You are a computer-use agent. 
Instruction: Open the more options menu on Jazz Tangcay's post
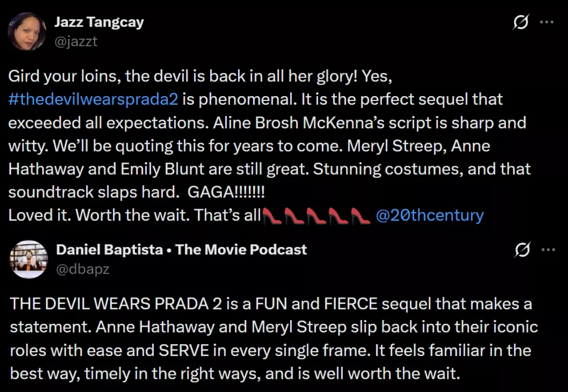tap(547, 22)
